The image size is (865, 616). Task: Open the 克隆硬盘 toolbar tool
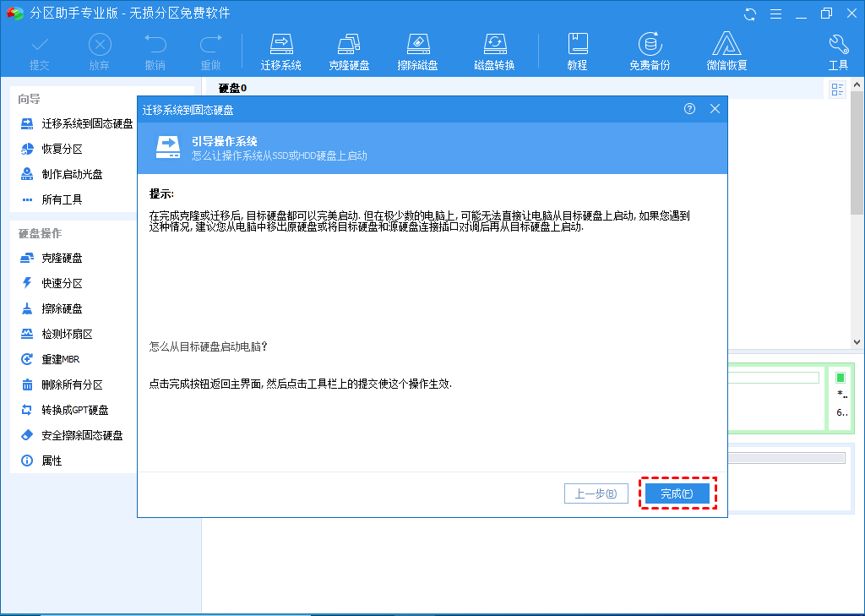pos(349,52)
